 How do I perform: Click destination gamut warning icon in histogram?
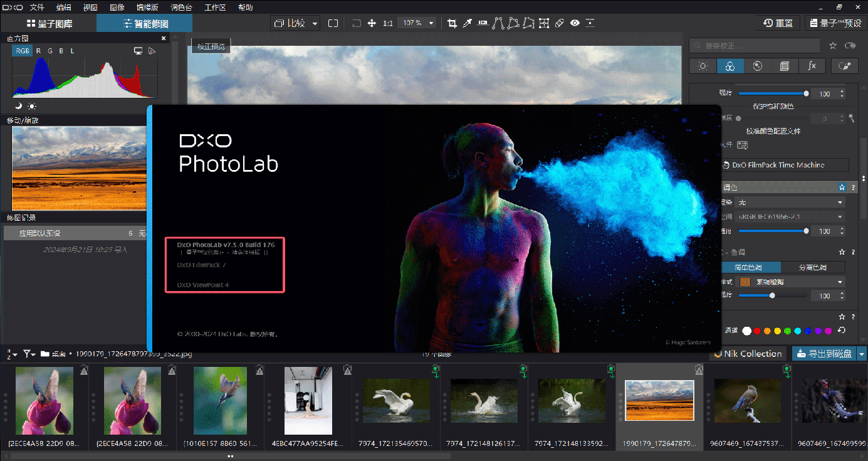point(152,51)
